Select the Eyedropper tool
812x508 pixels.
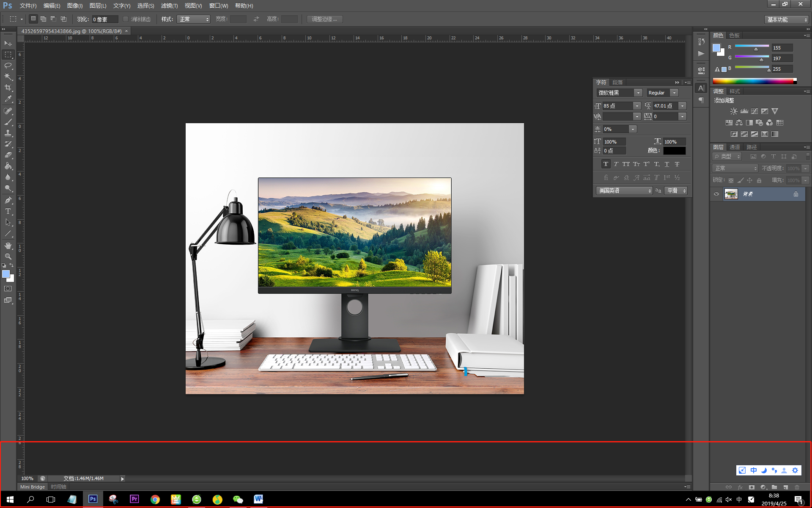(8, 99)
